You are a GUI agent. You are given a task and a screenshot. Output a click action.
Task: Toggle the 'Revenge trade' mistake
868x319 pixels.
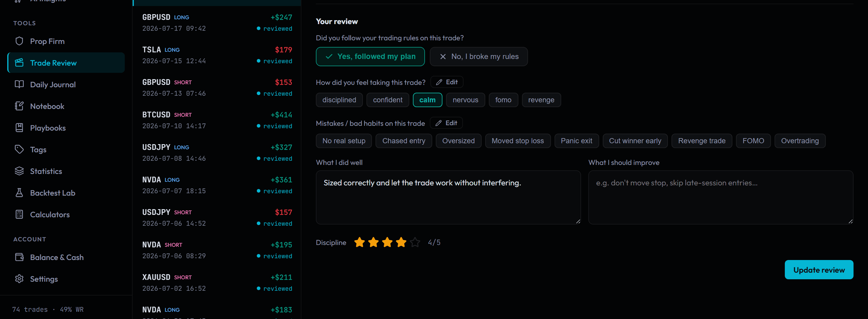coord(702,141)
